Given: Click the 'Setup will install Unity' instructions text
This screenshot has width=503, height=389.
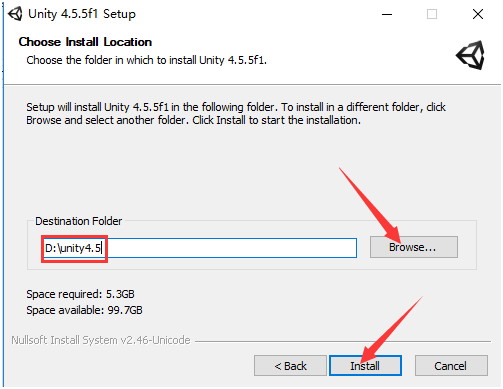Looking at the screenshot, I should pos(236,113).
